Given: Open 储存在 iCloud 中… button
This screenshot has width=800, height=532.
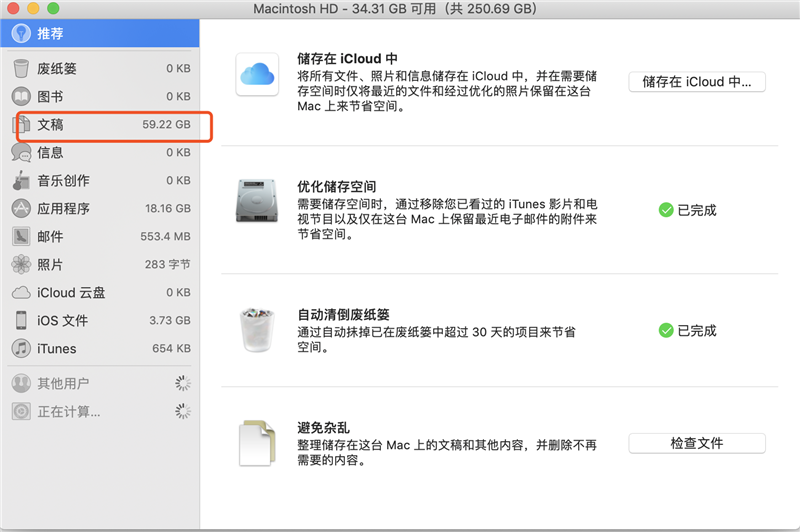Looking at the screenshot, I should pos(697,82).
